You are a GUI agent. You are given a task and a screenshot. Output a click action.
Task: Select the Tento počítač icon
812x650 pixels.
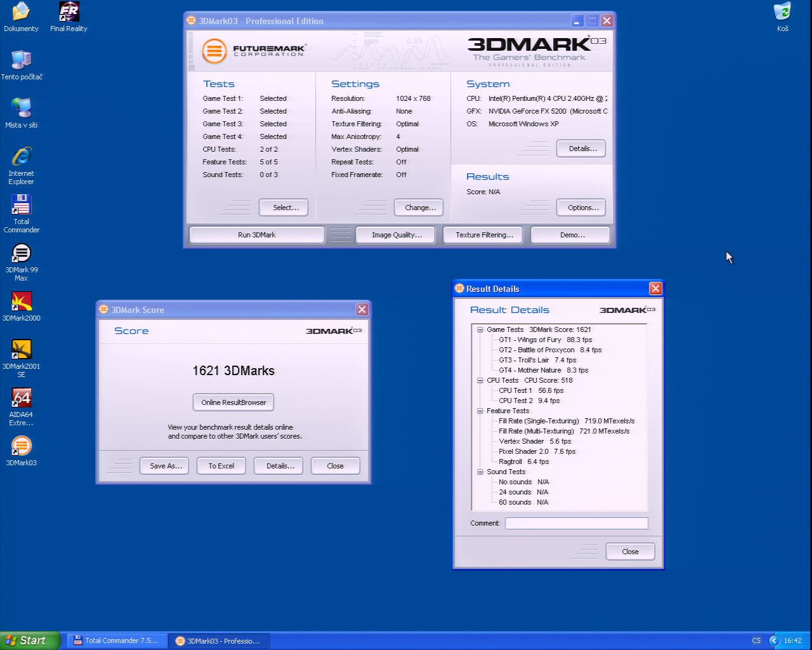coord(22,65)
